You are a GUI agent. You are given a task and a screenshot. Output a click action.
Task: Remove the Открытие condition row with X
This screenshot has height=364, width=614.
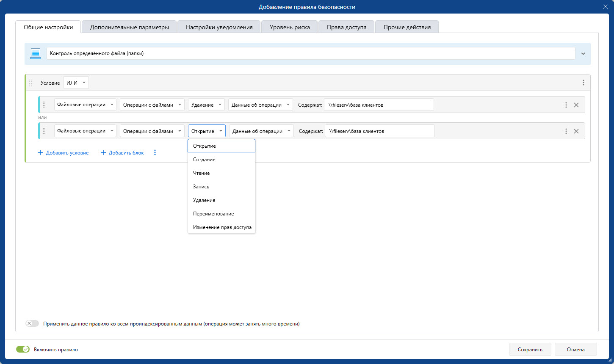coord(576,131)
